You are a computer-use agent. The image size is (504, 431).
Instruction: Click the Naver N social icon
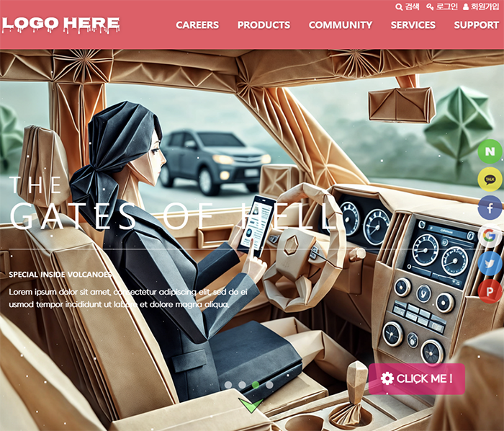click(490, 151)
